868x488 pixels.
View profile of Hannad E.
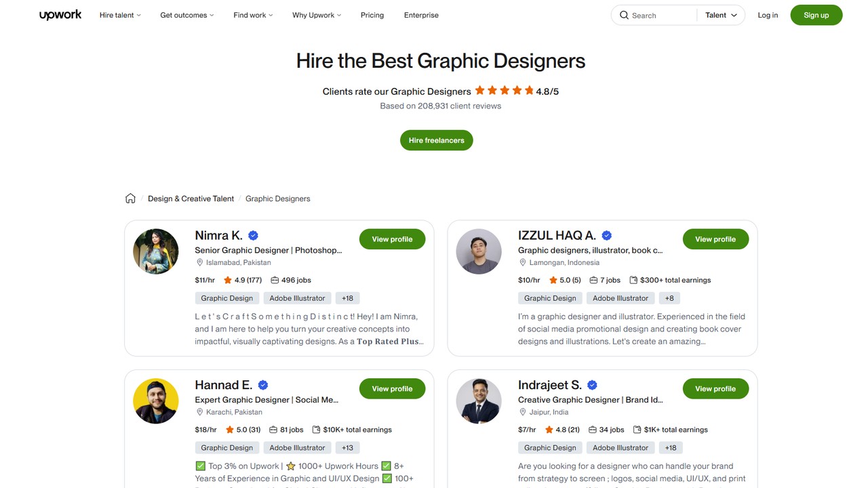(392, 389)
